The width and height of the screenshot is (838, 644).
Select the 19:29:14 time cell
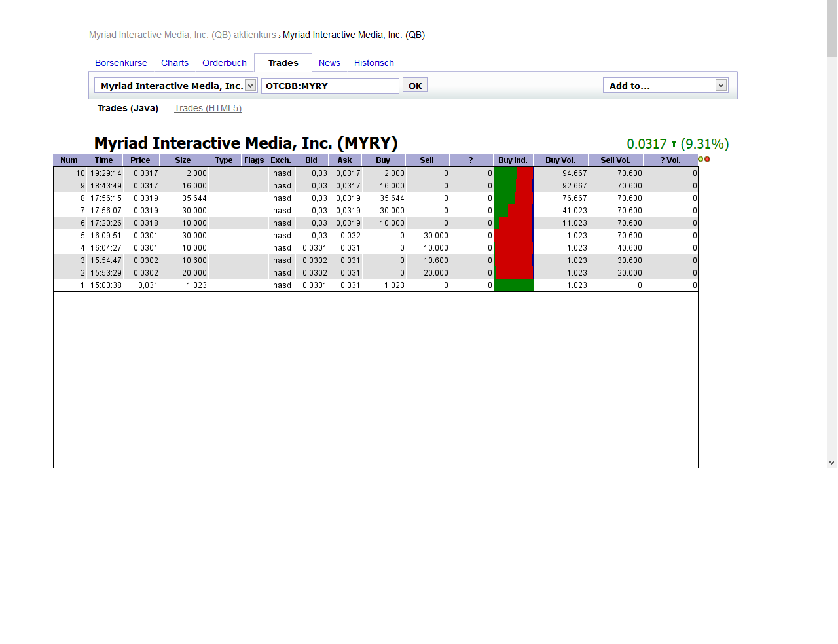click(106, 173)
